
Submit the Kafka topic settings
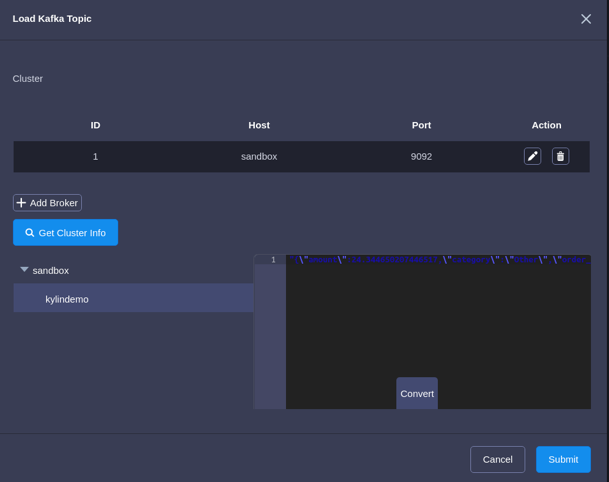pos(562,459)
